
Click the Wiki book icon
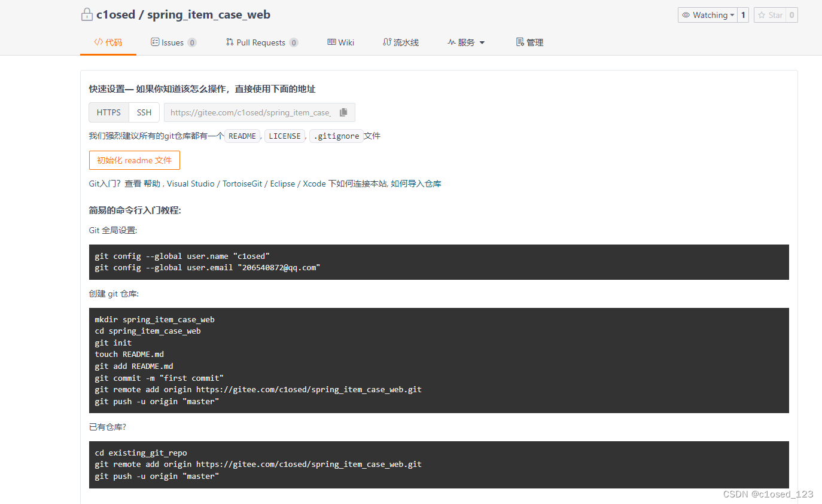(x=331, y=42)
